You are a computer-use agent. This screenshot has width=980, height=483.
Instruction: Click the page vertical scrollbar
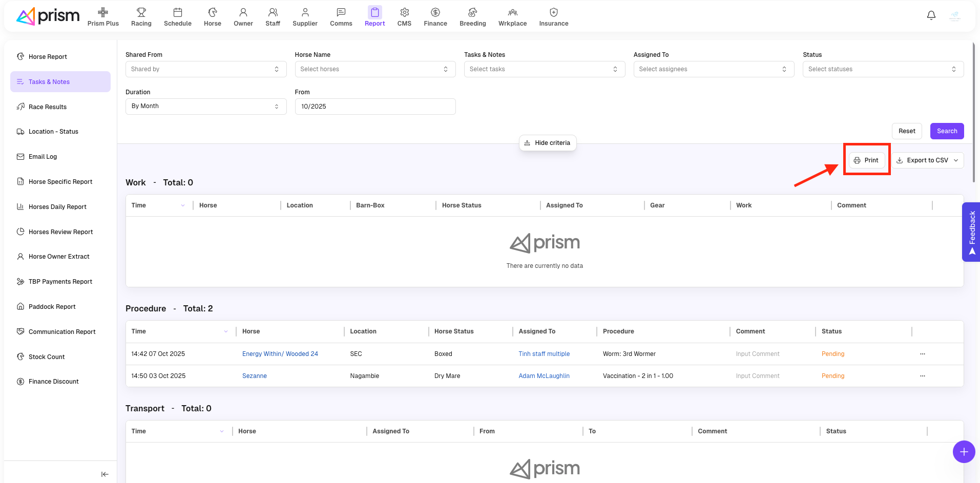pos(973,113)
